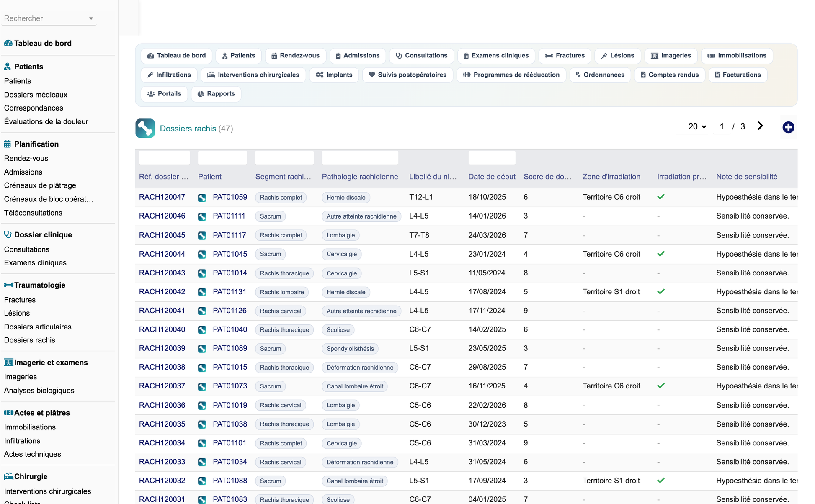Image resolution: width=815 pixels, height=504 pixels.
Task: Click the Traumatologie bone icon in sidebar
Action: (x=8, y=285)
